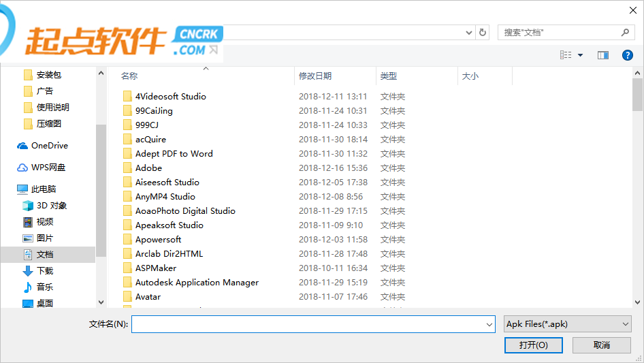Screen dimensions: 644x363
Task: Expand the file name history dropdown
Action: (489, 324)
